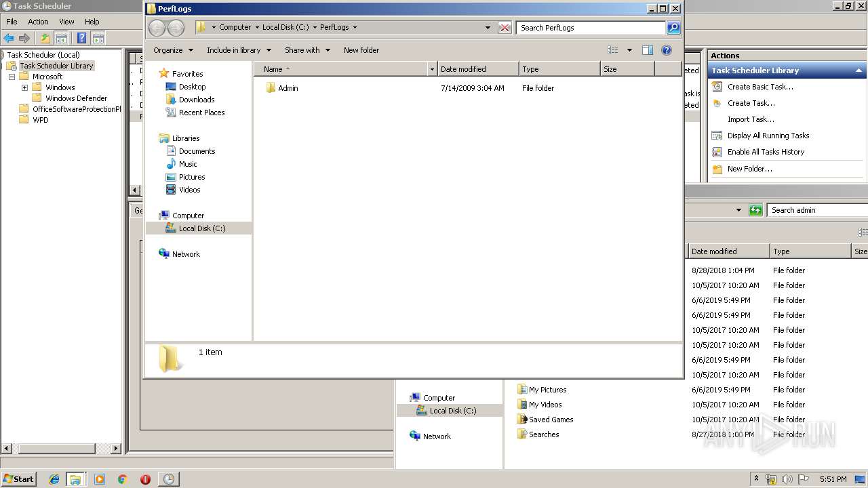Open the Organize dropdown in PerfLogs
The image size is (868, 488).
coord(173,50)
